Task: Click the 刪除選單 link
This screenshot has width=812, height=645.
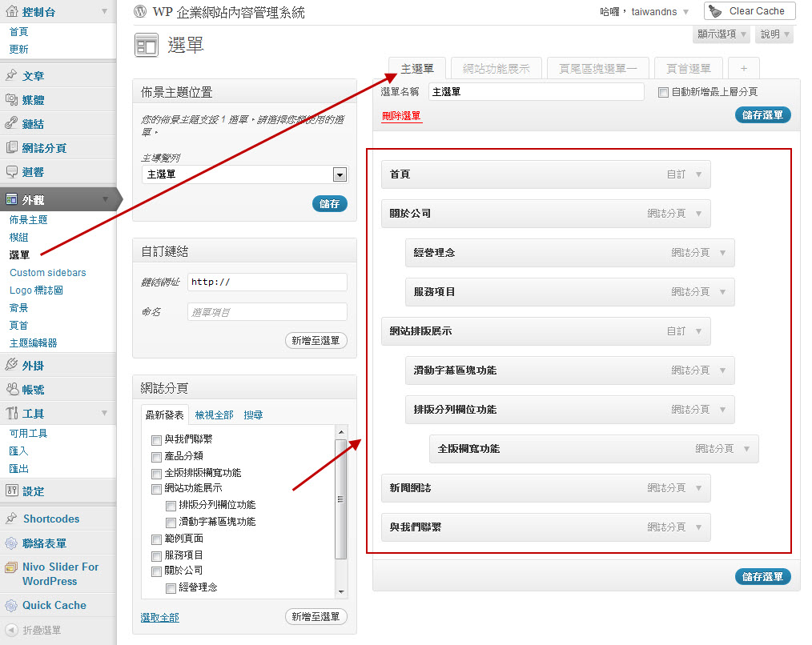Action: click(401, 116)
